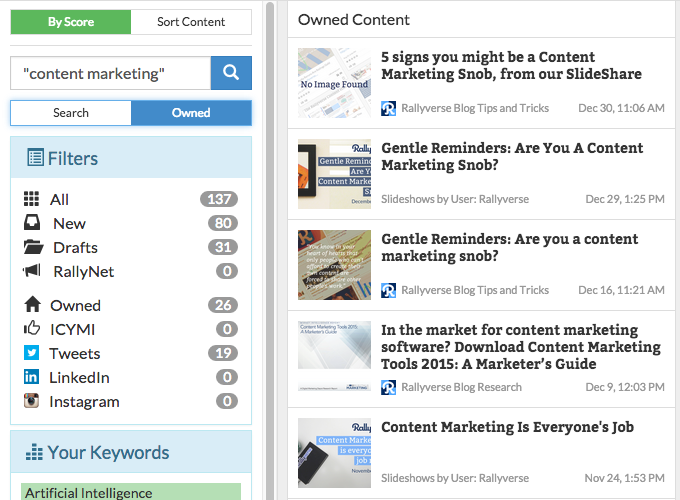The image size is (680, 500).
Task: Click the "Dec 30, 11:06 AM" timestamp
Action: tap(621, 108)
